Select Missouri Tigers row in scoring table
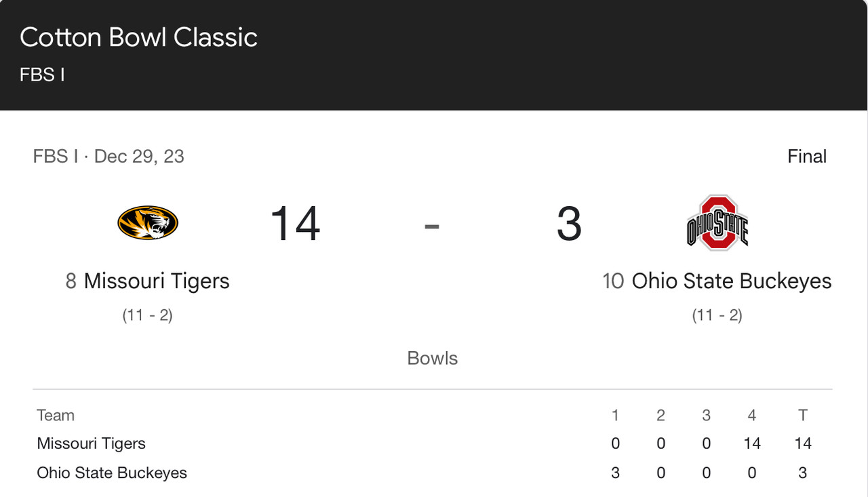This screenshot has width=868, height=497. [x=433, y=443]
